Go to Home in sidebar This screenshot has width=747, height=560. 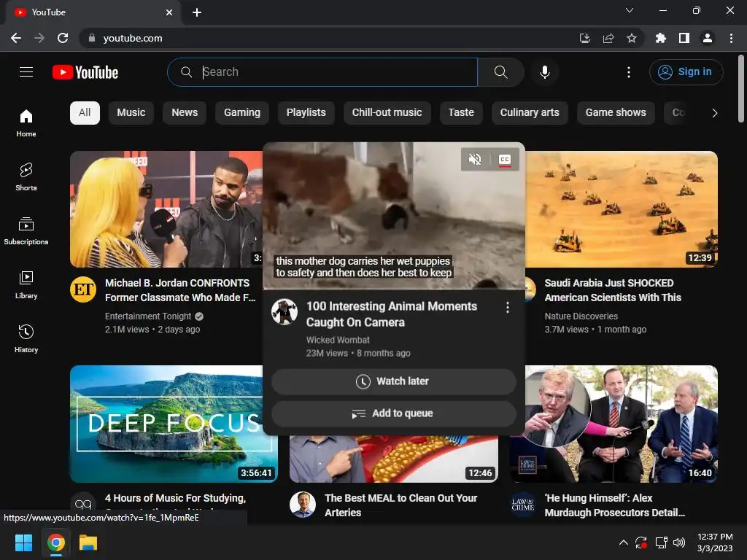pos(26,122)
